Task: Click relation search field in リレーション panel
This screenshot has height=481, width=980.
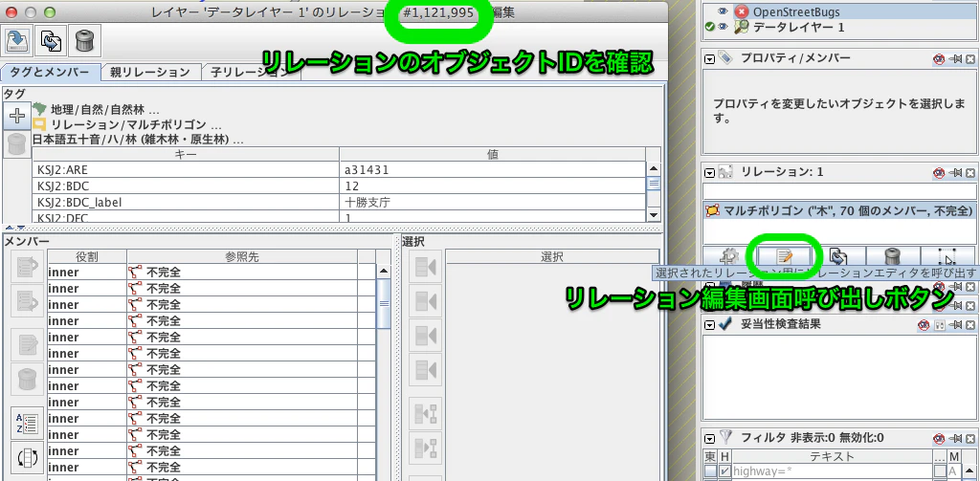Action: point(838,191)
